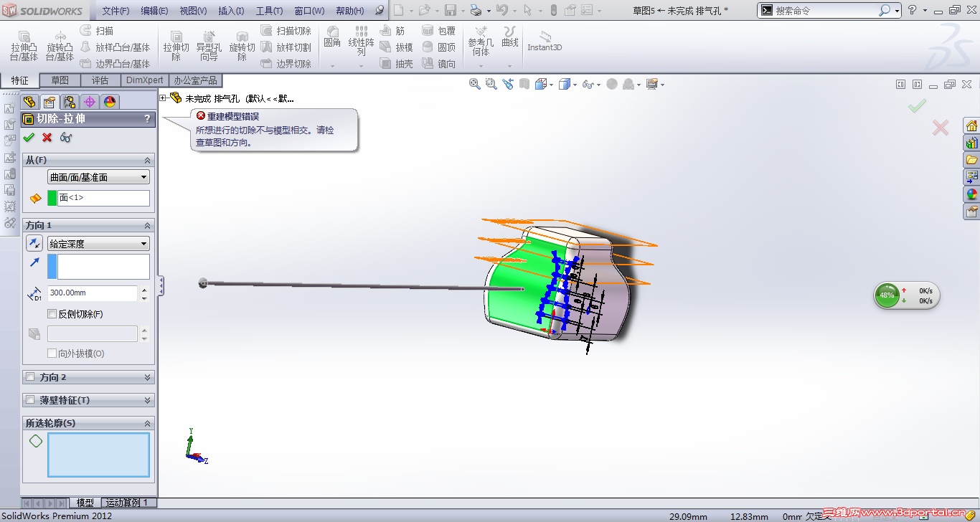The width and height of the screenshot is (980, 522).
Task: Cancel the cut-extrude with the red X
Action: coord(47,137)
